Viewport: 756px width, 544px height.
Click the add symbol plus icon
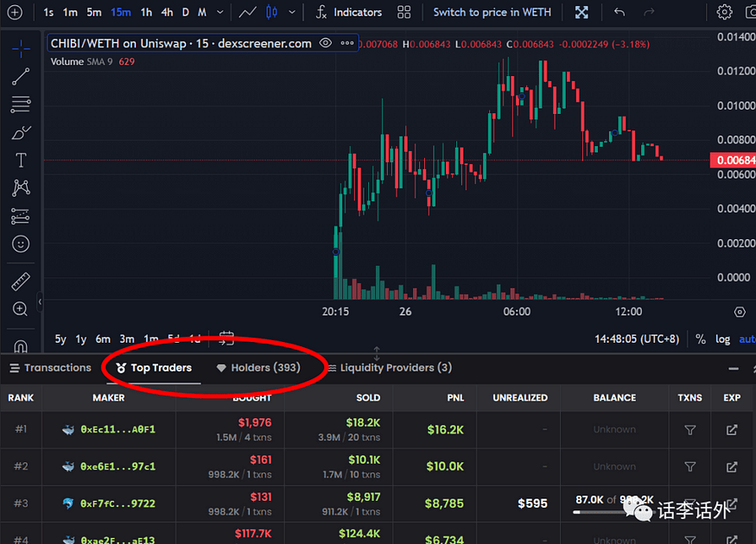tap(15, 12)
